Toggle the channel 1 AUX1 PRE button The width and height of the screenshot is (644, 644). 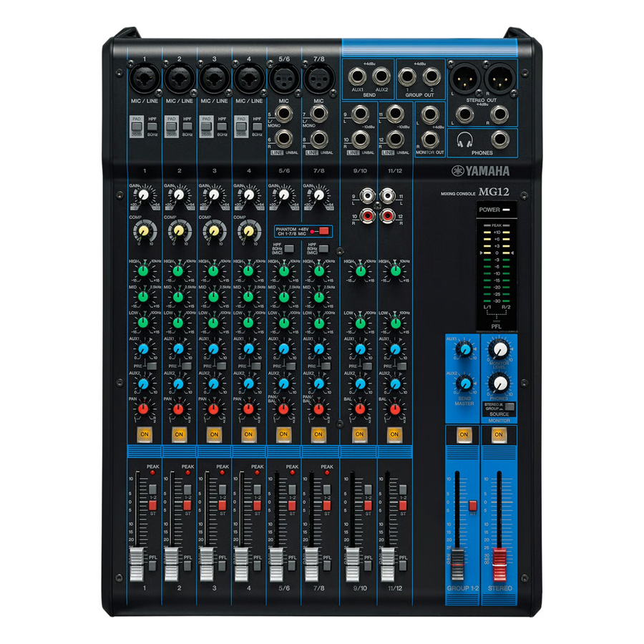tap(152, 366)
